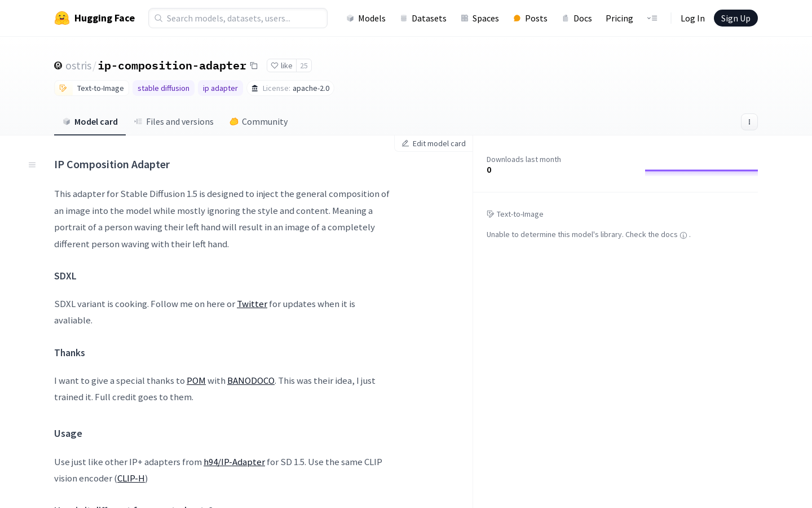The image size is (812, 508).
Task: Click the Text-to-Image pipeline label in sidebar
Action: (x=515, y=214)
